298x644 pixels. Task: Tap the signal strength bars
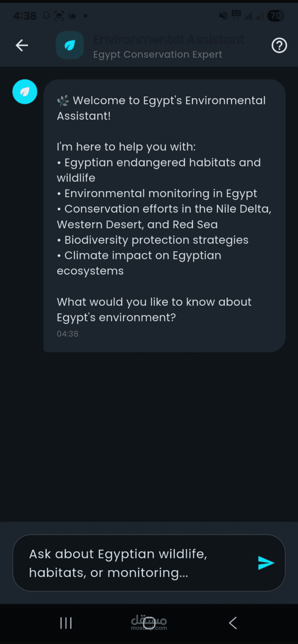249,16
